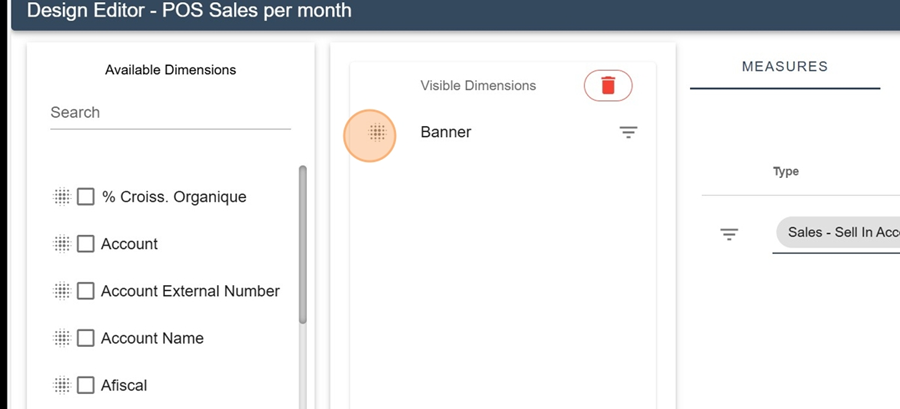Enable the Account External Number checkbox
The height and width of the screenshot is (409, 900).
point(86,291)
